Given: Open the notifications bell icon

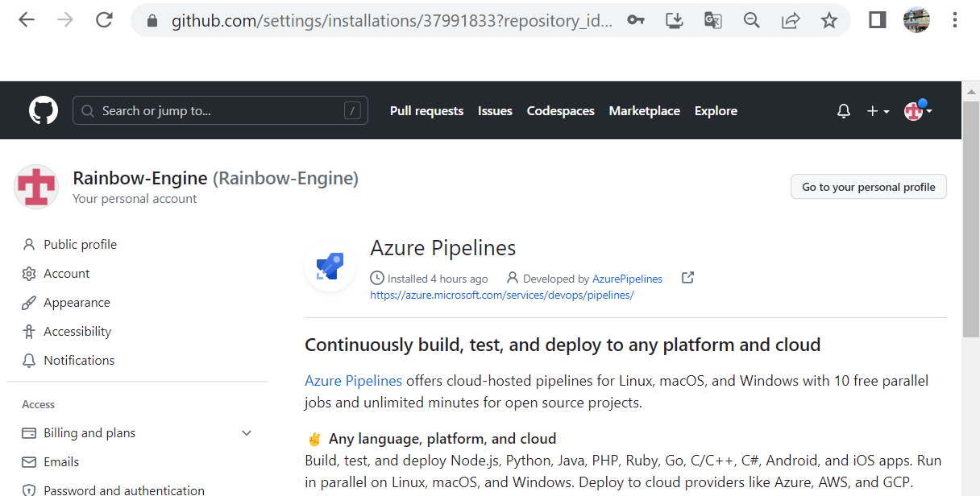Looking at the screenshot, I should click(x=844, y=111).
